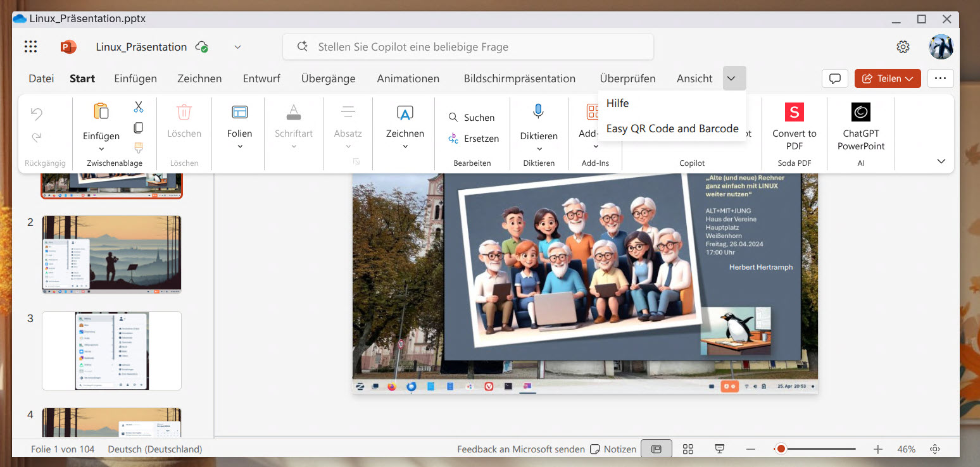Select Easy QR Code and Barcode

coord(672,128)
